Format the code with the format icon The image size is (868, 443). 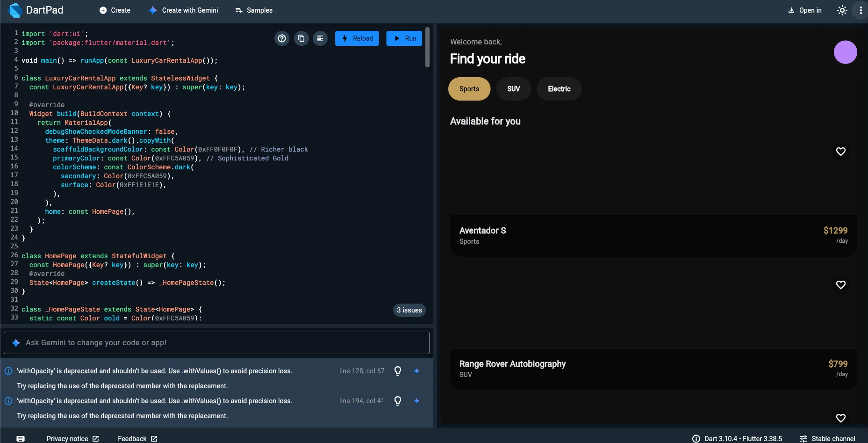click(x=320, y=38)
